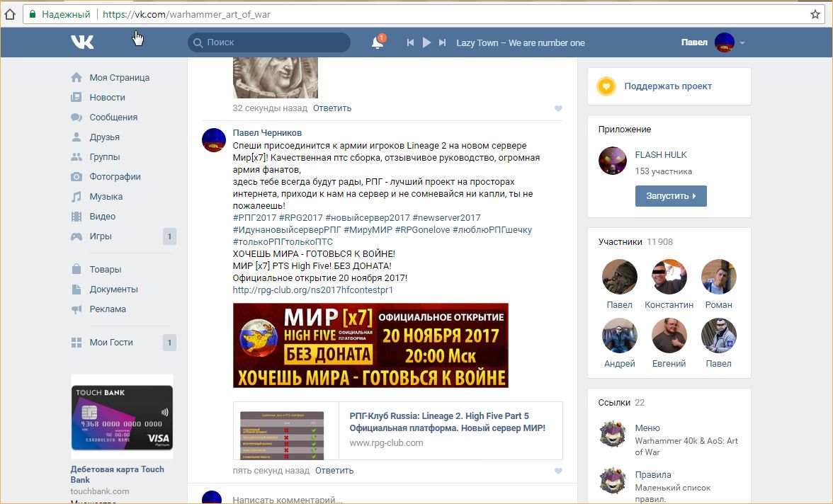
Task: Click the Музыка note icon
Action: pyautogui.click(x=76, y=197)
